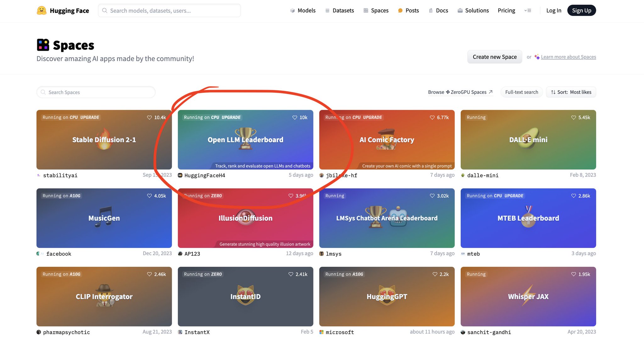Go to Spaces in top navigation

(376, 10)
